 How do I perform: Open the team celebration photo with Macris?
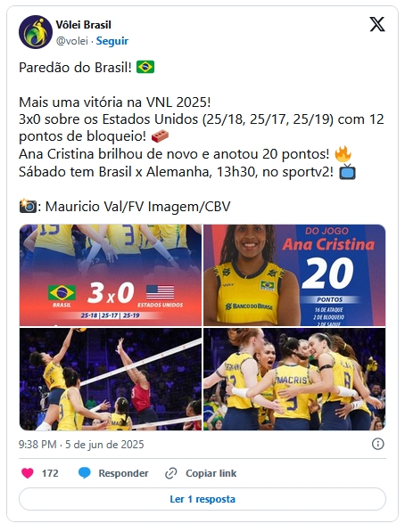coord(294,379)
